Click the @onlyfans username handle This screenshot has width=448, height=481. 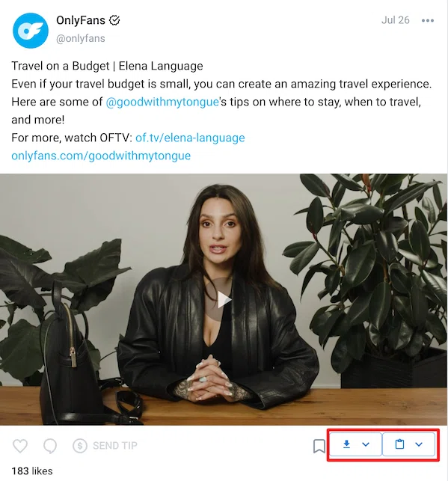click(81, 39)
